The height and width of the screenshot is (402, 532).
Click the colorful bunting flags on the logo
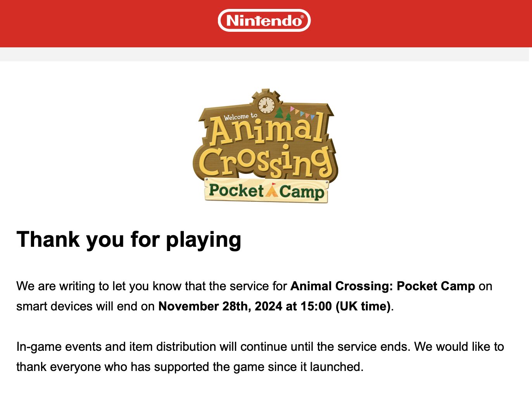pyautogui.click(x=302, y=112)
